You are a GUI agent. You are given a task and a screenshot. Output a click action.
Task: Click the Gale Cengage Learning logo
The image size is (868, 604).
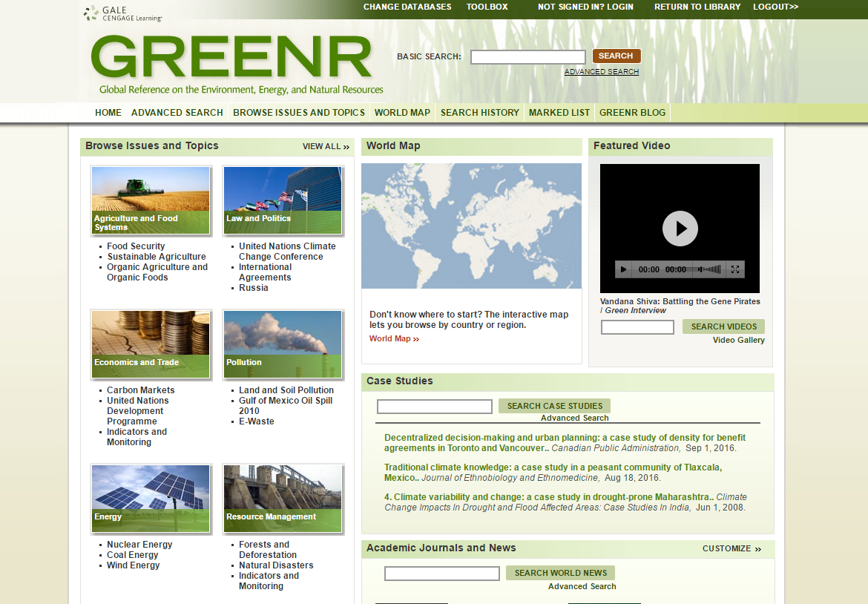(123, 14)
